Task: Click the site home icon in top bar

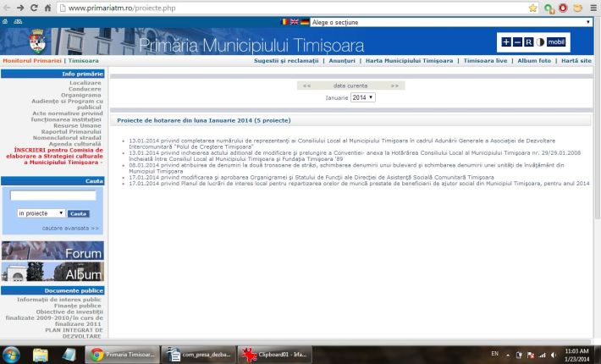Action: 5,22
